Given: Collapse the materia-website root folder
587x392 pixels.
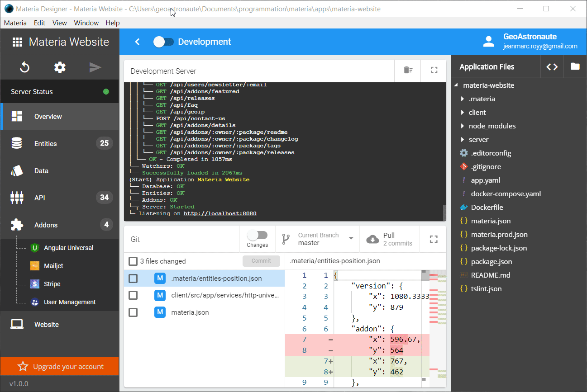Looking at the screenshot, I should 456,85.
